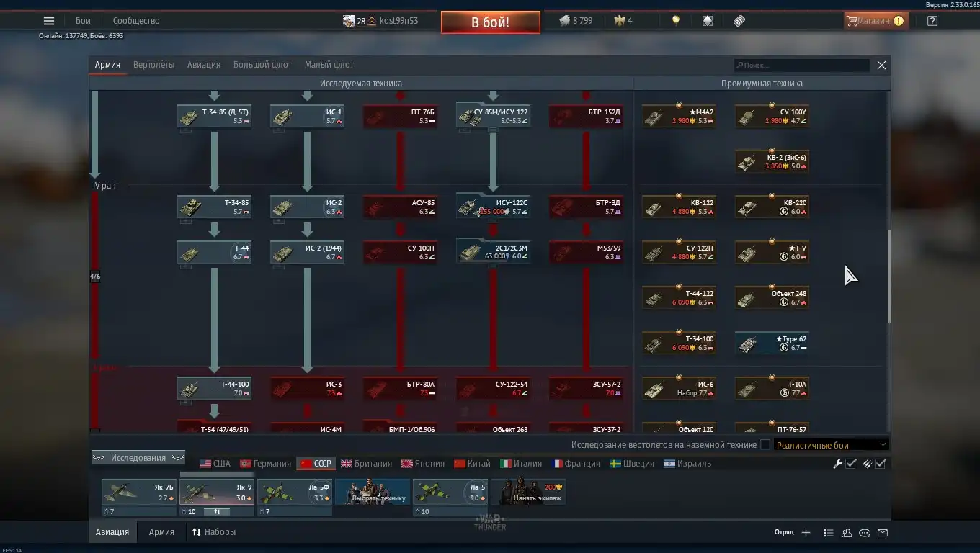Open the battle pass ticket icon

[739, 21]
